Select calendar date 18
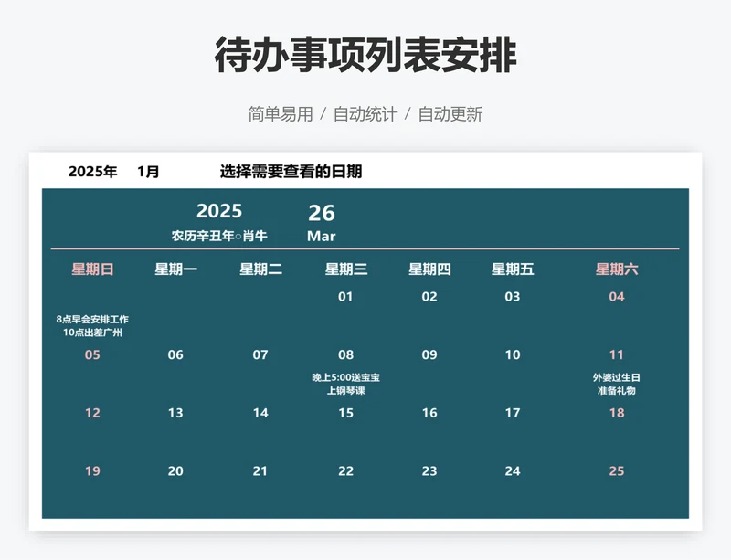The image size is (731, 560). click(x=617, y=413)
